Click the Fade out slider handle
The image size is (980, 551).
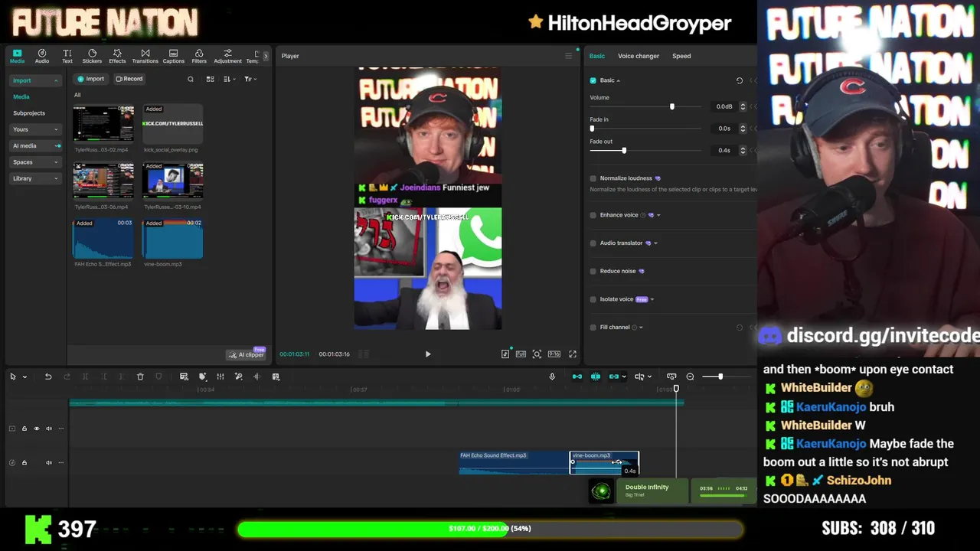624,151
